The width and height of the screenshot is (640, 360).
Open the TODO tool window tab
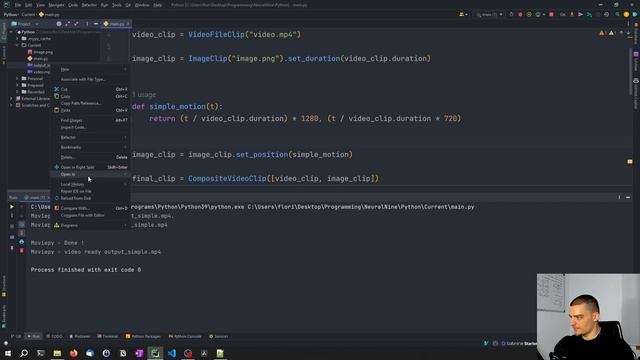pyautogui.click(x=54, y=336)
